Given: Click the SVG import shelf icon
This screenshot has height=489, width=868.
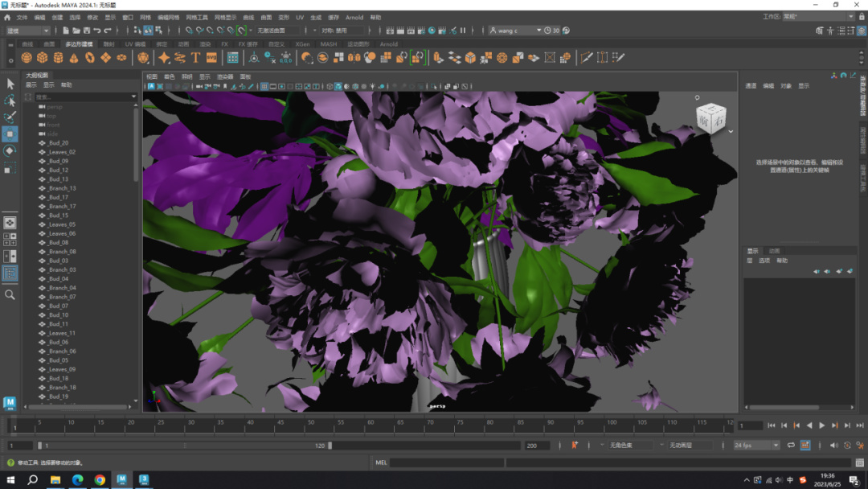Looking at the screenshot, I should coord(211,58).
